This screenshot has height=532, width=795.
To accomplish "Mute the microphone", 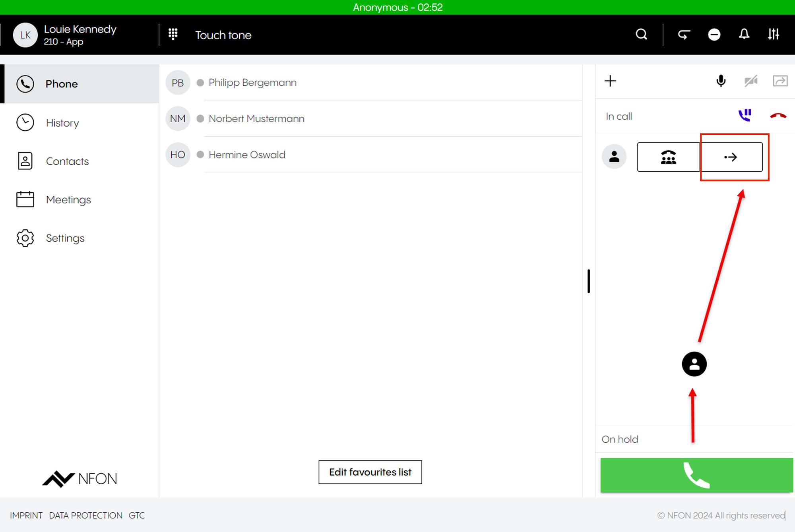I will point(721,81).
